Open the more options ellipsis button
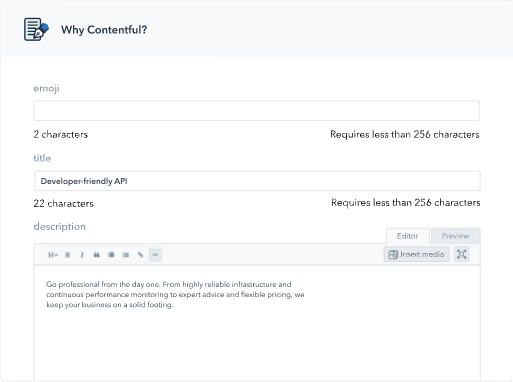The width and height of the screenshot is (513, 382). coord(155,255)
